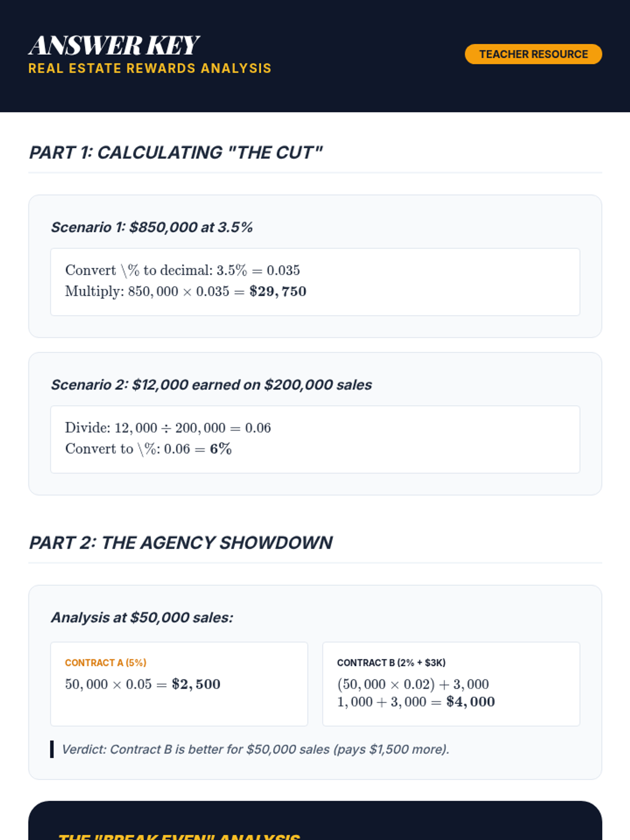Click the Part 2 Agency Showdown heading

181,542
